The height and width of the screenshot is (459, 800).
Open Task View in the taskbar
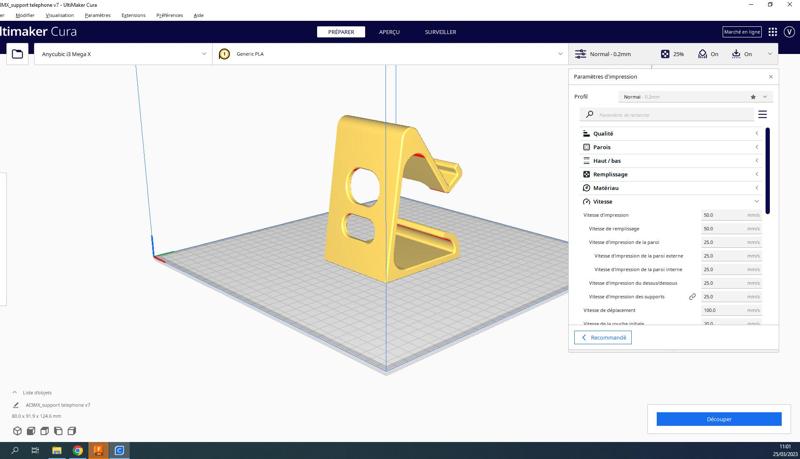coord(35,450)
